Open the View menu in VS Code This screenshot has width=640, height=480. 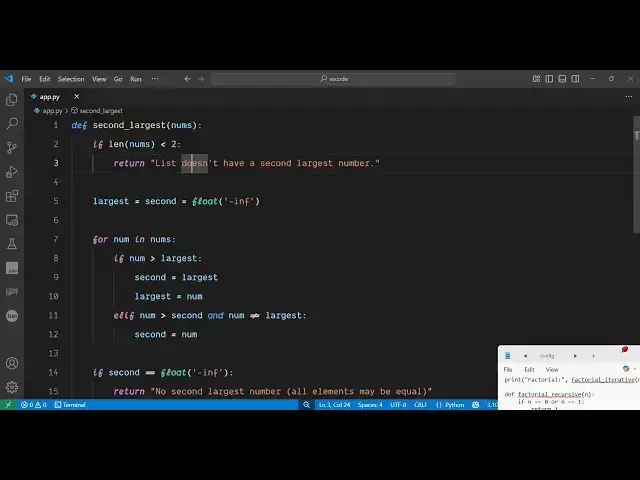tap(99, 79)
